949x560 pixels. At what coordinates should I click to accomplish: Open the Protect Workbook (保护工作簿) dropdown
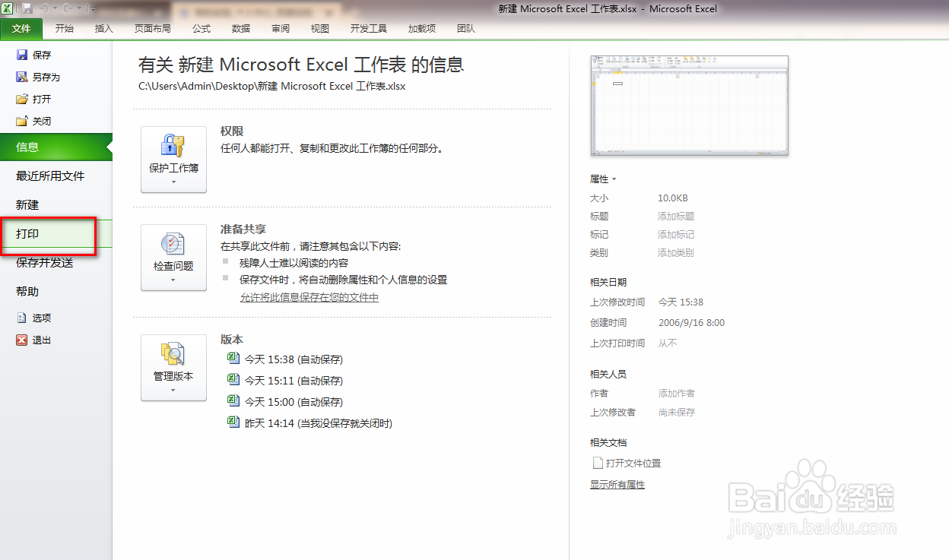(x=173, y=160)
